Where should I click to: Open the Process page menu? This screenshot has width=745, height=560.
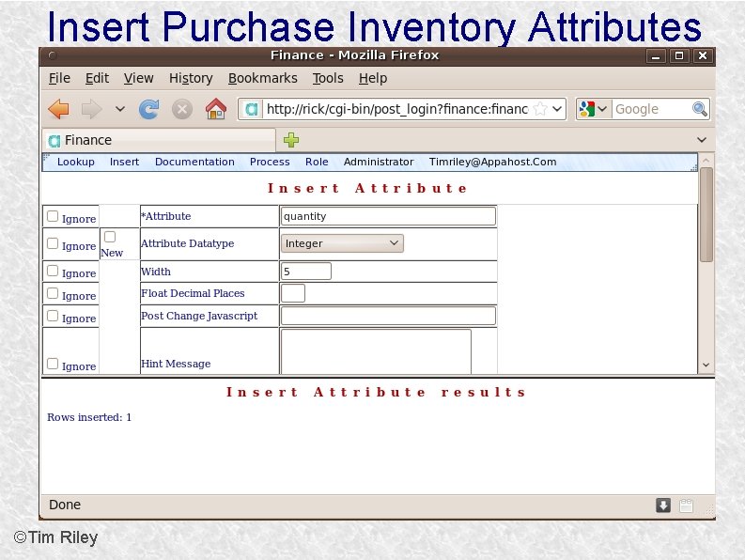coord(270,162)
